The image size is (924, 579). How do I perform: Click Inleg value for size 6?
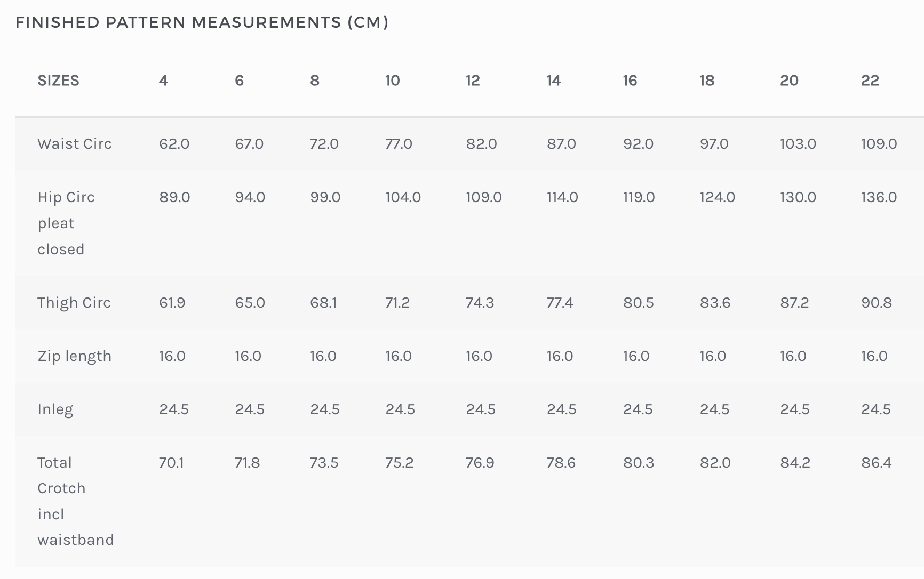[250, 409]
